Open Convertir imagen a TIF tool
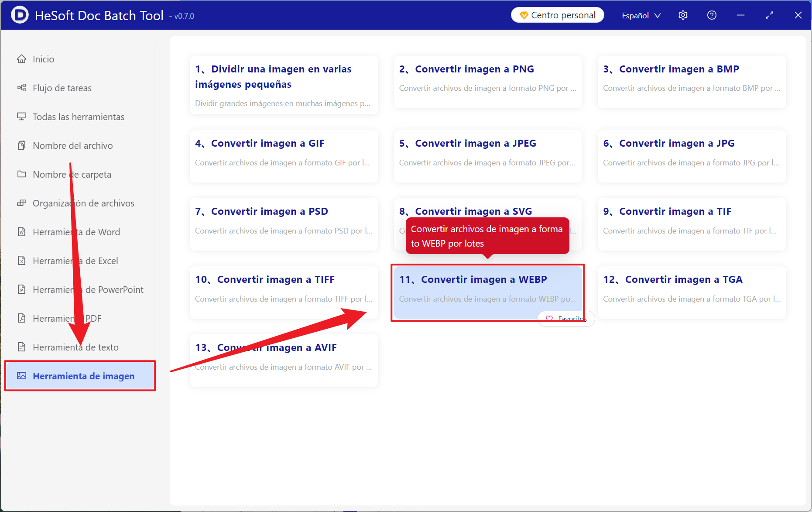812x512 pixels. (692, 224)
